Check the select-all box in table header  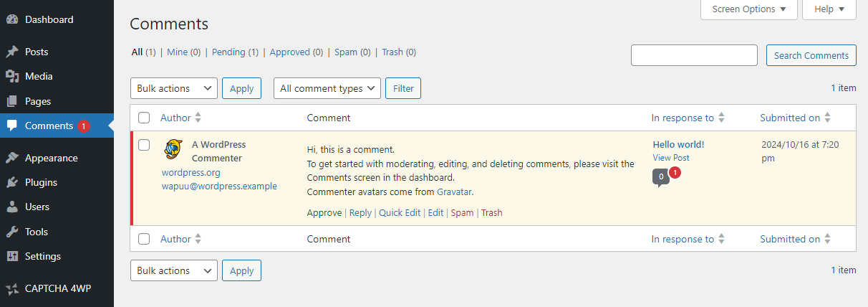tap(144, 118)
